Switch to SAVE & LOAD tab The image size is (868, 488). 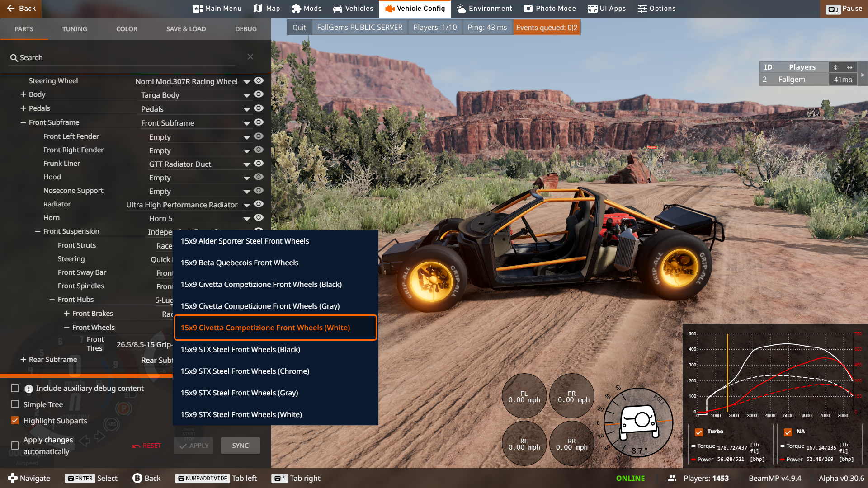click(186, 29)
